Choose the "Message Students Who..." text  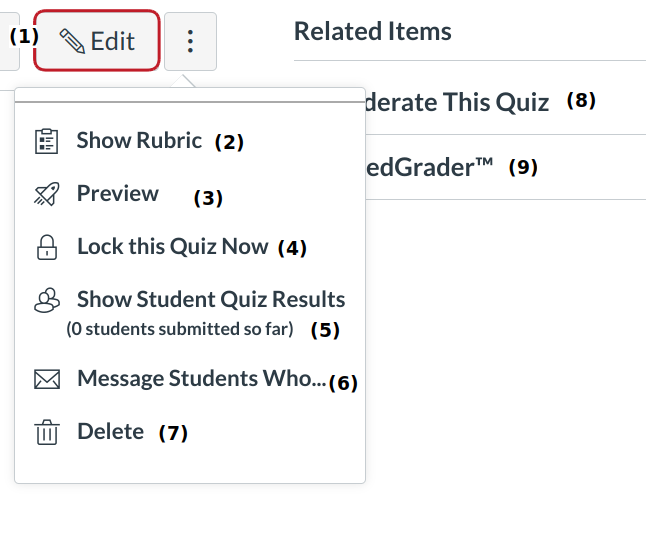click(201, 379)
